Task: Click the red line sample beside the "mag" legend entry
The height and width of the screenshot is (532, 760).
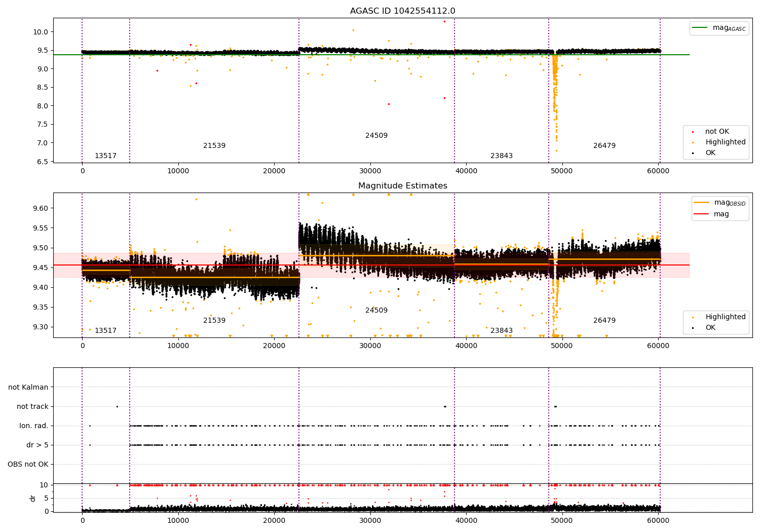Action: (x=702, y=214)
